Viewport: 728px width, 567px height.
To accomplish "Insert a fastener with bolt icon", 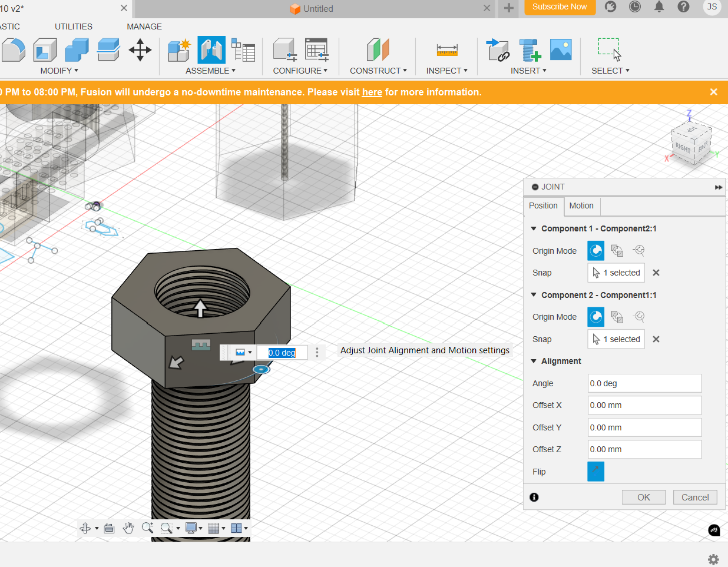I will (530, 50).
